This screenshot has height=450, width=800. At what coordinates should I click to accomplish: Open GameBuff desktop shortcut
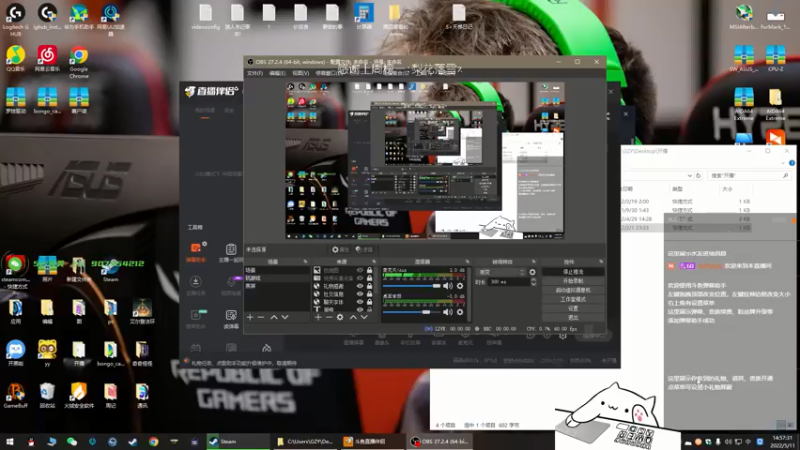pyautogui.click(x=15, y=395)
